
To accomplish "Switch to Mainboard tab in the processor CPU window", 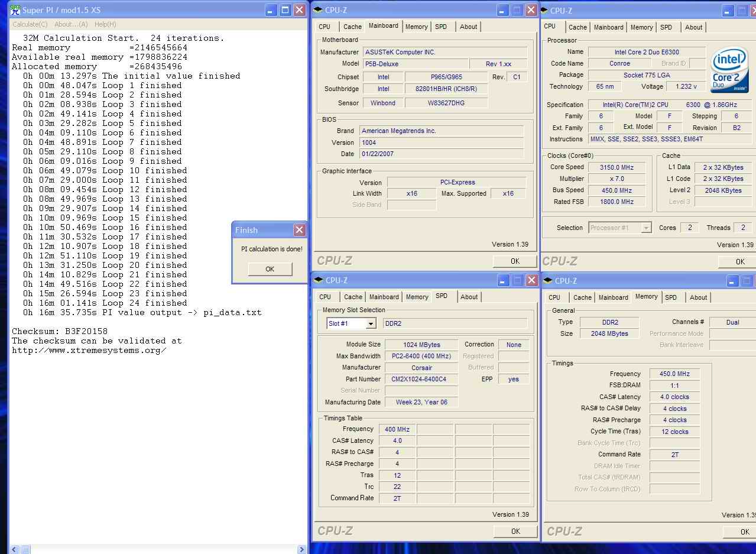I will point(609,27).
